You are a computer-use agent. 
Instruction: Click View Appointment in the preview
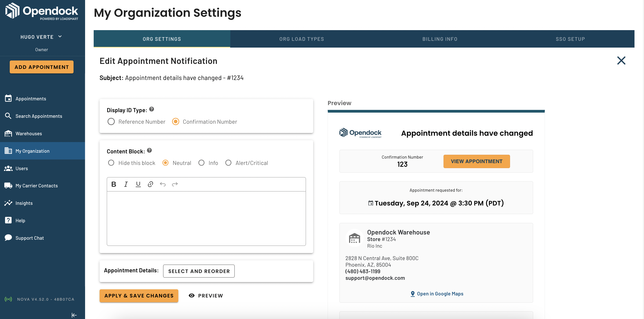477,161
